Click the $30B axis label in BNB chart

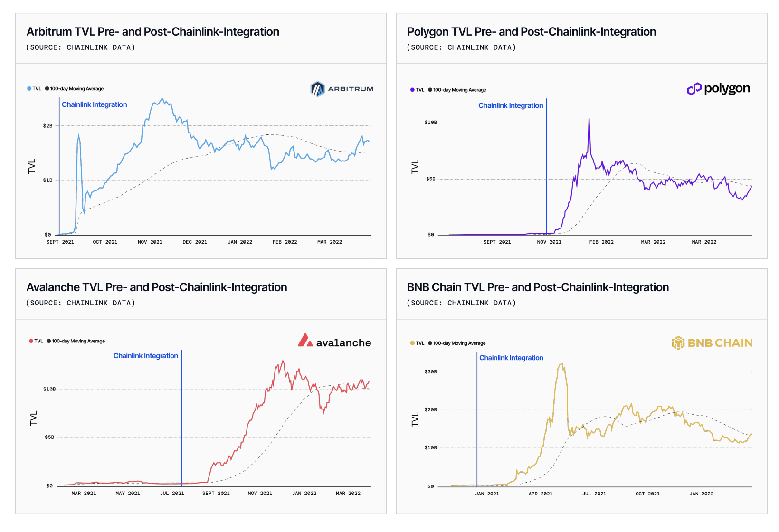430,372
